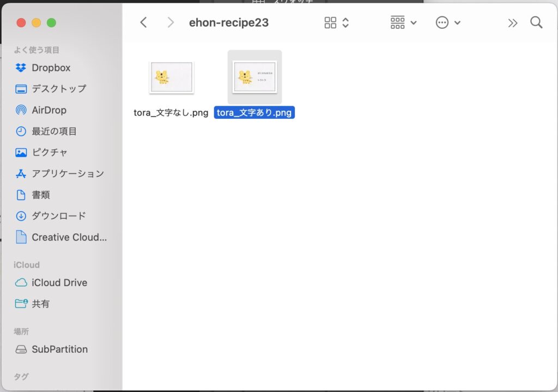
Task: Select the SubPartition volume
Action: [59, 349]
